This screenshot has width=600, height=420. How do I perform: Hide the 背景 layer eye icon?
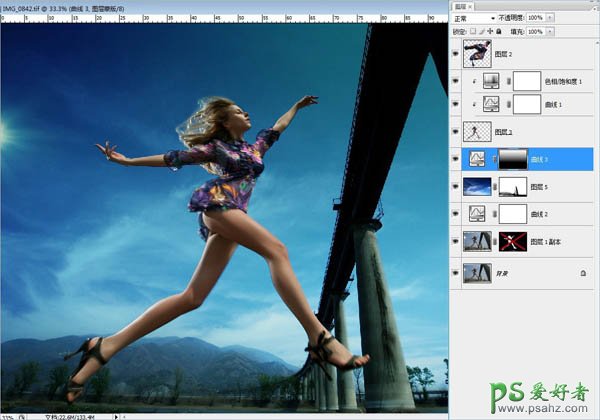[457, 271]
